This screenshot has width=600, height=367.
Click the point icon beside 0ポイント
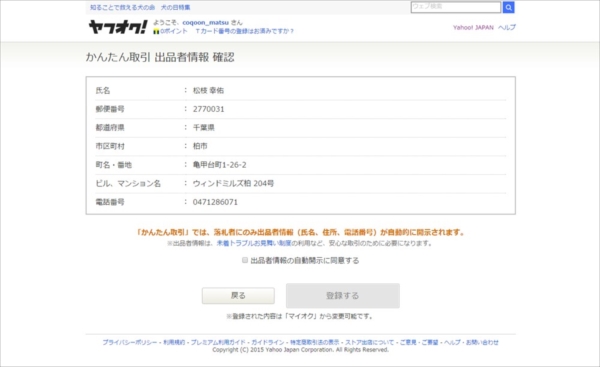(x=156, y=31)
